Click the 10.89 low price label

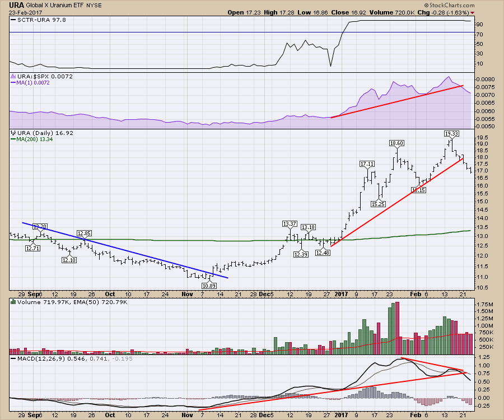tap(209, 286)
